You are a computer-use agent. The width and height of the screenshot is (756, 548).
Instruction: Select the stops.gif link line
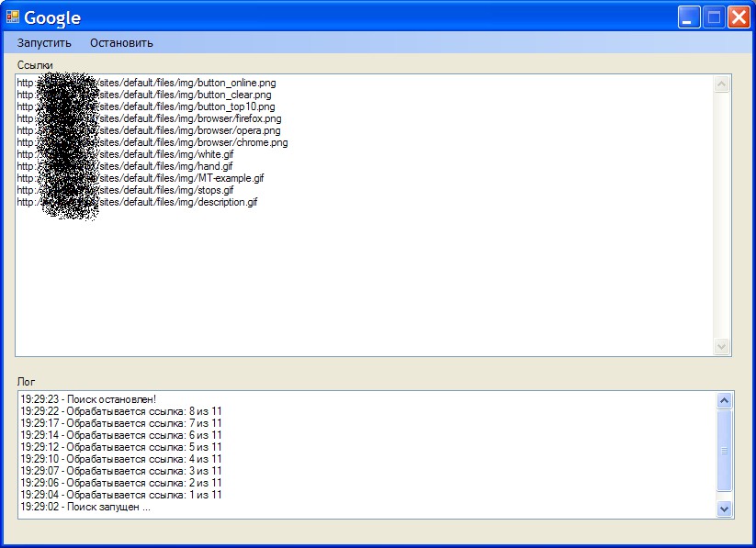point(125,190)
